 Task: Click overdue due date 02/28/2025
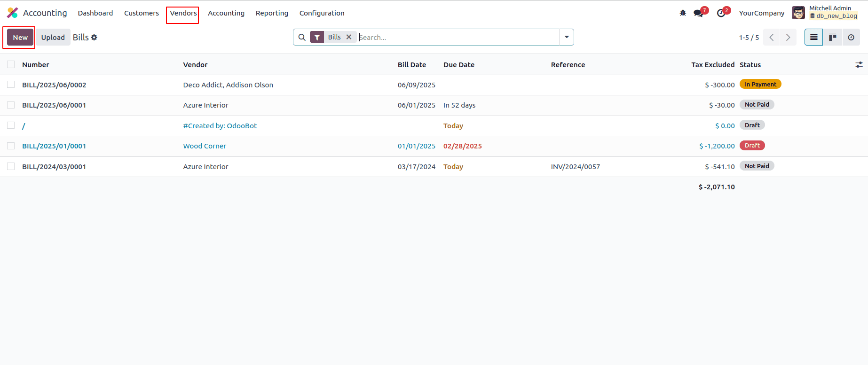[x=463, y=146]
